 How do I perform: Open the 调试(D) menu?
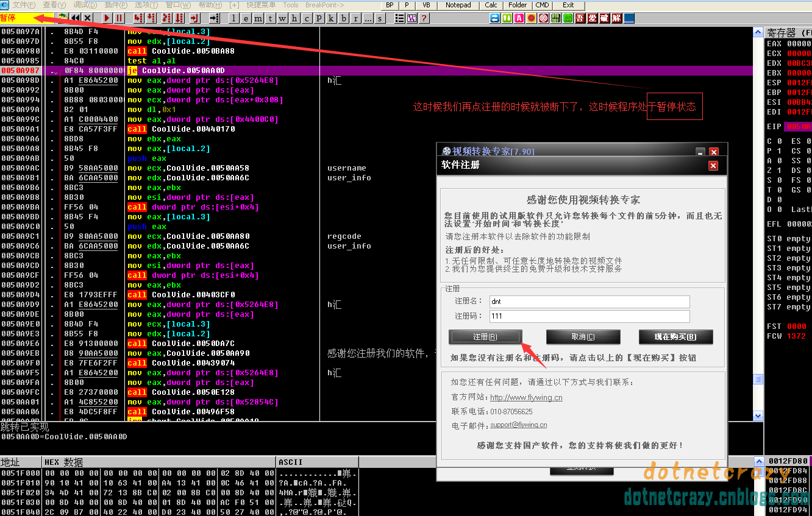pos(85,5)
